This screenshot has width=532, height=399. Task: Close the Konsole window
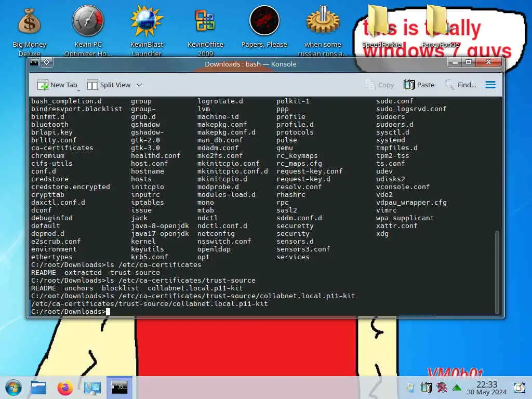pos(488,62)
